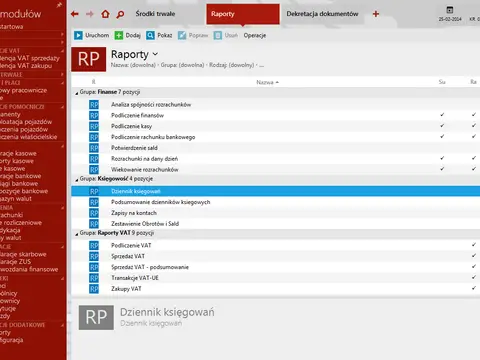480x360 pixels.
Task: Open the Operacje menu
Action: [x=255, y=35]
